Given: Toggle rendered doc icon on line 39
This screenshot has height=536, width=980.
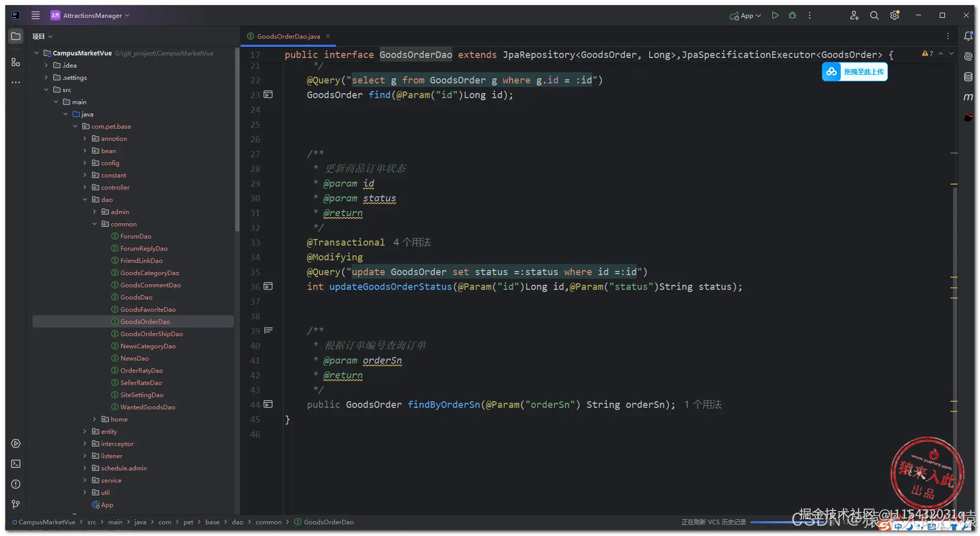Looking at the screenshot, I should [x=268, y=331].
